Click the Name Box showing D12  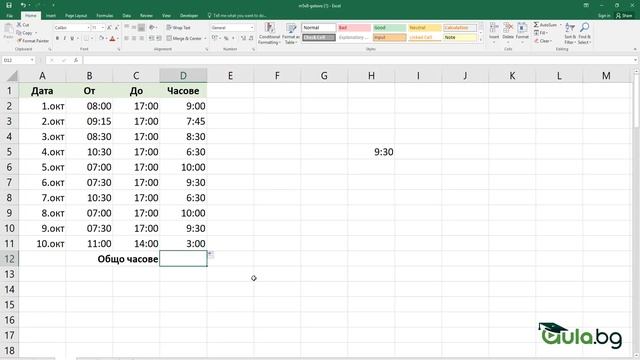tap(18, 60)
